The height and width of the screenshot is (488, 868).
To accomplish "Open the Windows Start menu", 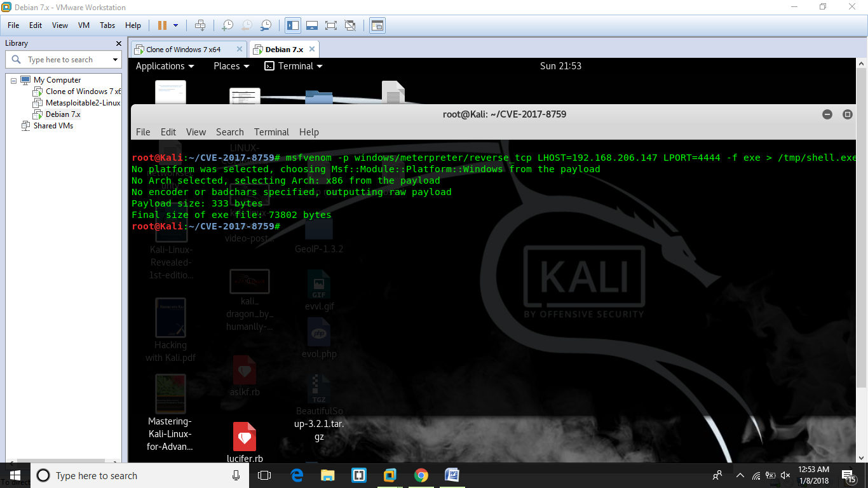I will pyautogui.click(x=15, y=475).
